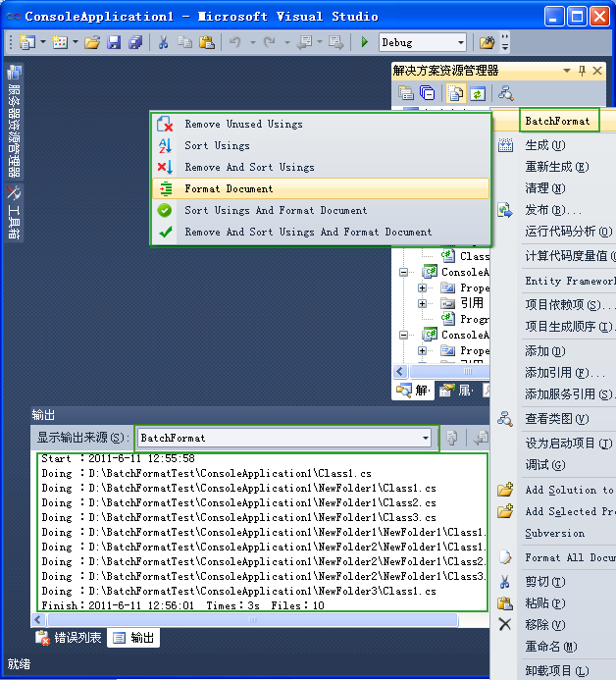Choose 重新生成 (Rebuild) in context menu

point(555,167)
